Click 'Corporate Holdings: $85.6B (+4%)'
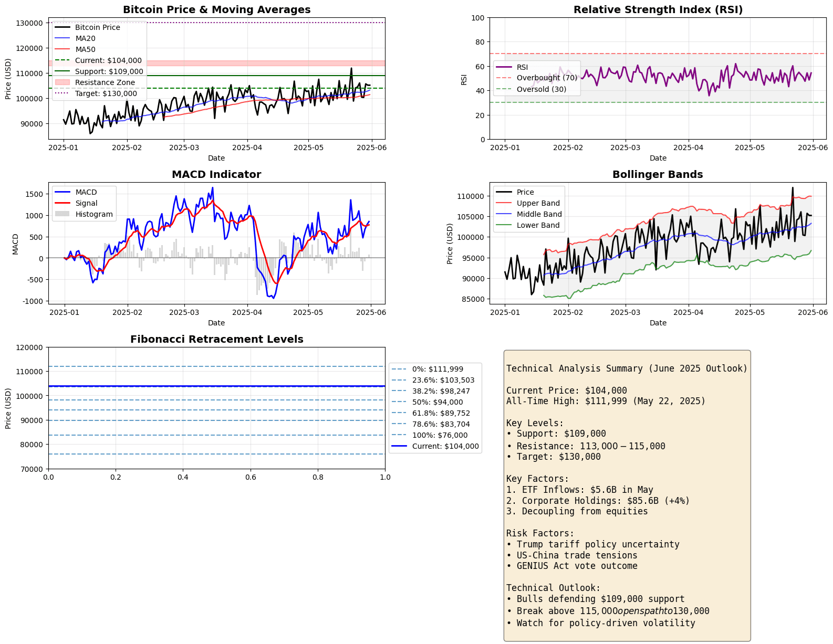 (598, 501)
